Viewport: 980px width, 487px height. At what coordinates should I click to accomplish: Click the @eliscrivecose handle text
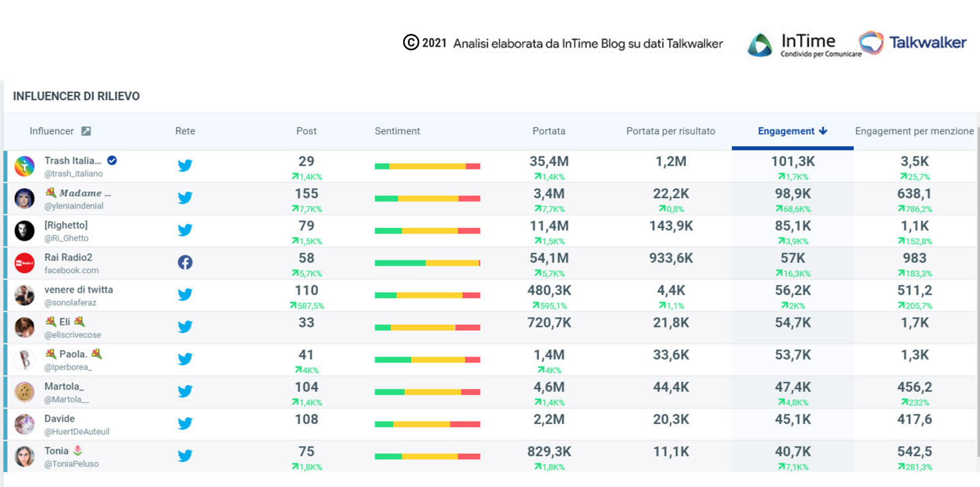pyautogui.click(x=73, y=335)
